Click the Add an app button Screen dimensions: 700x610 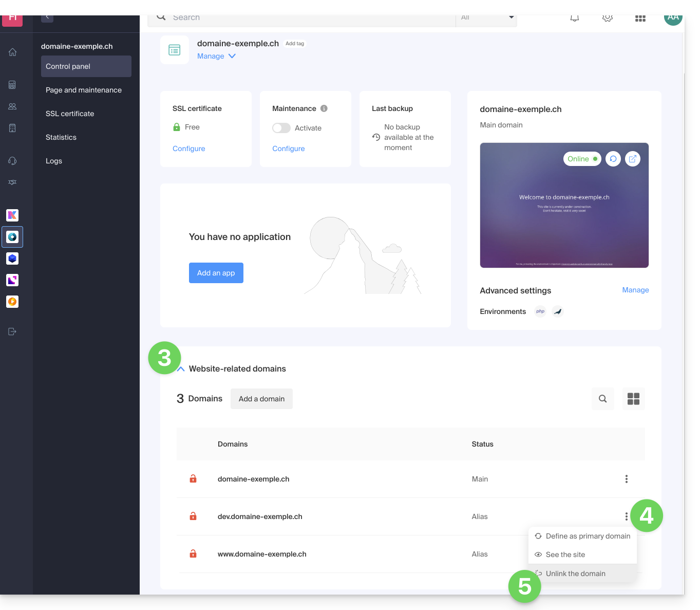(216, 273)
